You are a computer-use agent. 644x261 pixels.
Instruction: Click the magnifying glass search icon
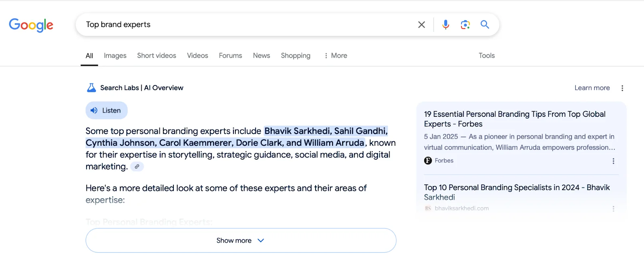tap(485, 25)
